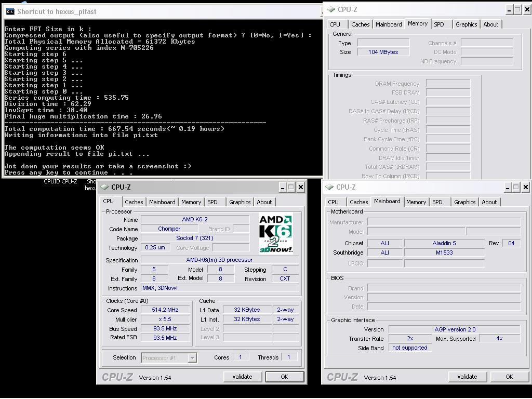Viewport: 532px width, 399px height.
Task: Click the AMD K6-2 name field
Action: point(195,219)
